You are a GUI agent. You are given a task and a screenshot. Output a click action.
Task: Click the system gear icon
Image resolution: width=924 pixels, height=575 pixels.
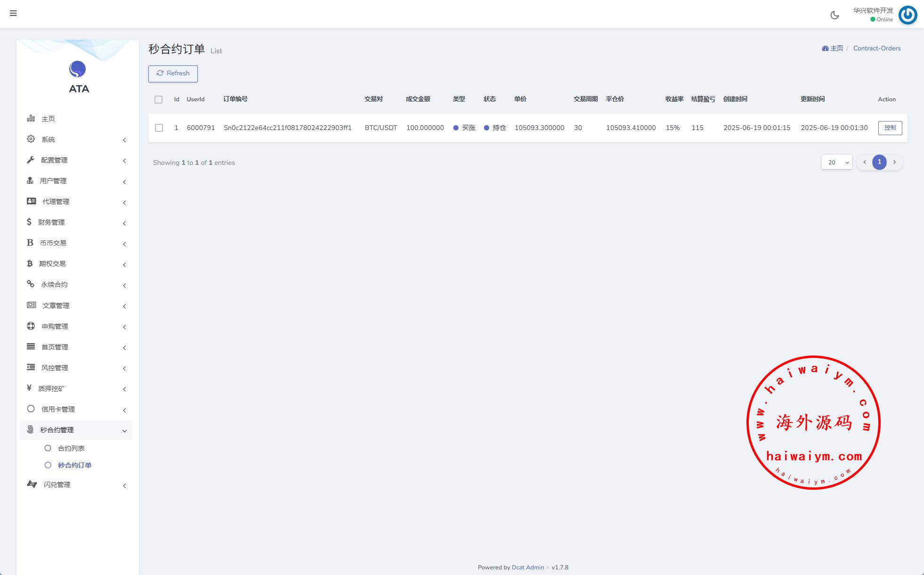pyautogui.click(x=31, y=139)
